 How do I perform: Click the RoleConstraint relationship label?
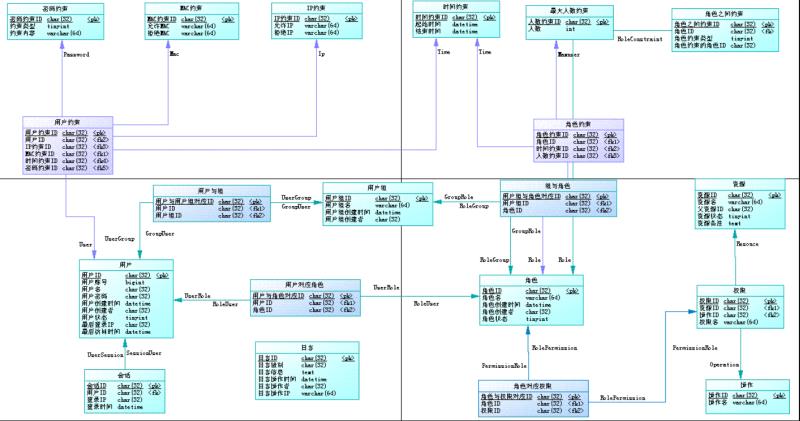pos(640,39)
